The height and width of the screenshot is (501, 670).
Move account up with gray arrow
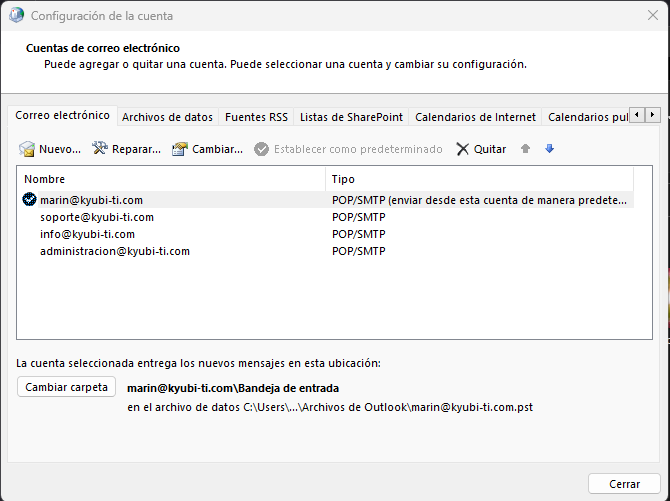coord(526,148)
